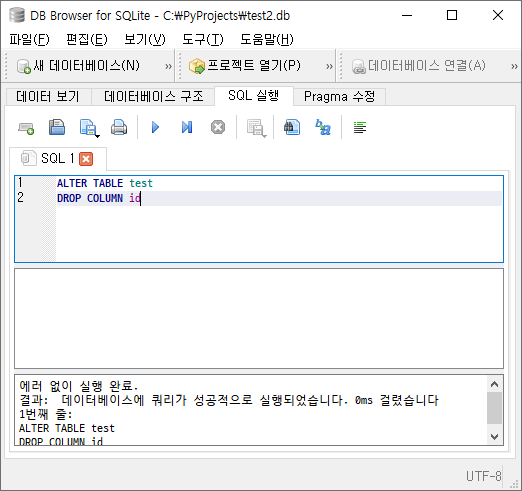Open the 도구(T) menu
522x491 pixels.
pyautogui.click(x=203, y=39)
